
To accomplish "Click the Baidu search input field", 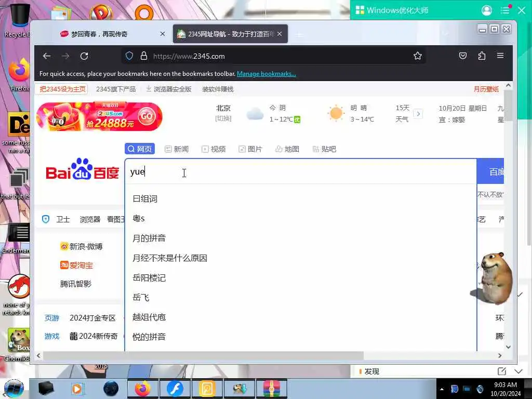I will click(301, 171).
